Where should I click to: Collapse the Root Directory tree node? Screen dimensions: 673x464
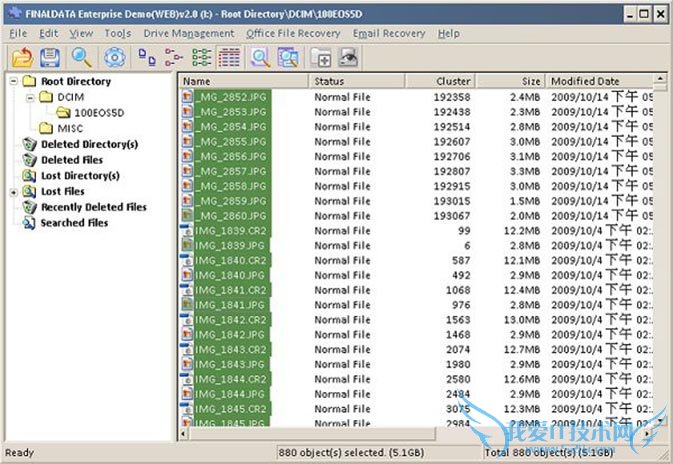(13, 81)
